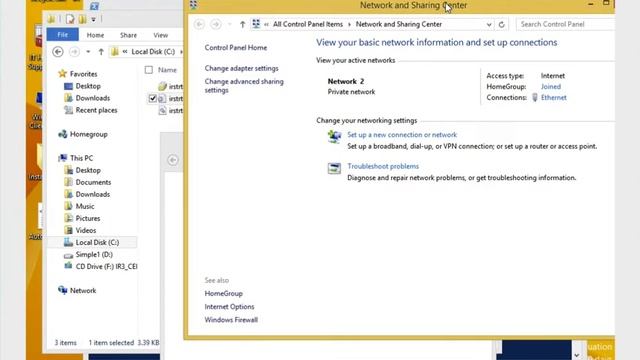Image resolution: width=640 pixels, height=360 pixels.
Task: Switch to Share tab in File Explorer
Action: point(128,35)
